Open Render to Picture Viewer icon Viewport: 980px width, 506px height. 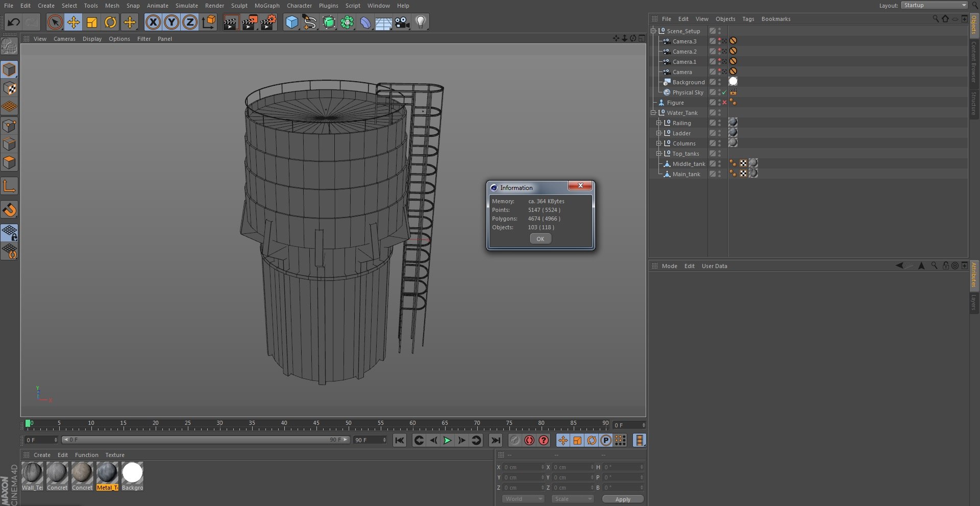click(x=250, y=22)
